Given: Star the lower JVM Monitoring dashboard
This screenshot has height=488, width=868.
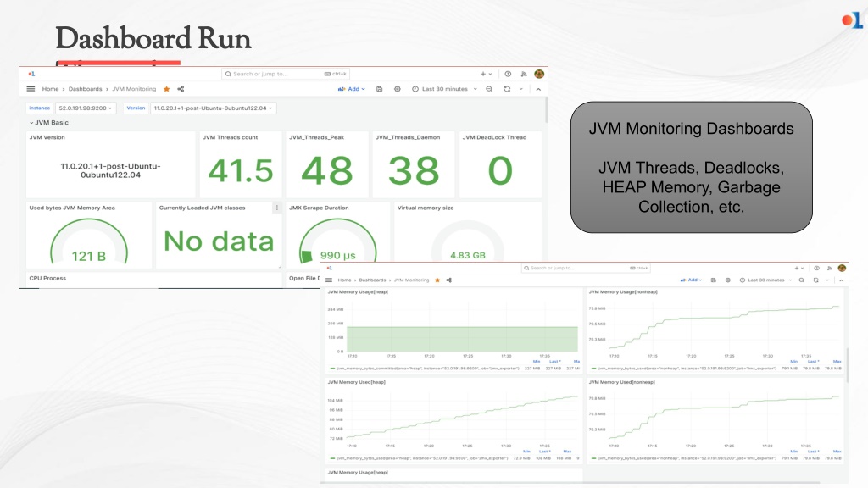Looking at the screenshot, I should 437,280.
